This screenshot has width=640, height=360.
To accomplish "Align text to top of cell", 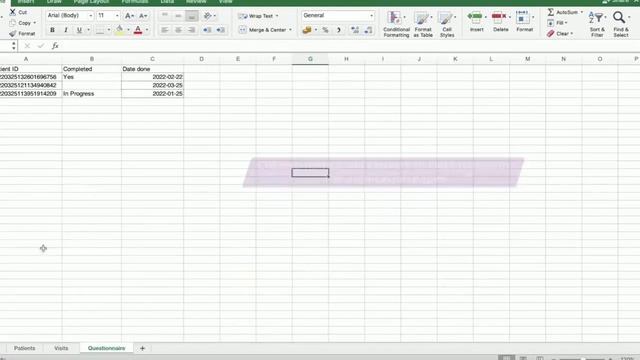I will tap(164, 16).
